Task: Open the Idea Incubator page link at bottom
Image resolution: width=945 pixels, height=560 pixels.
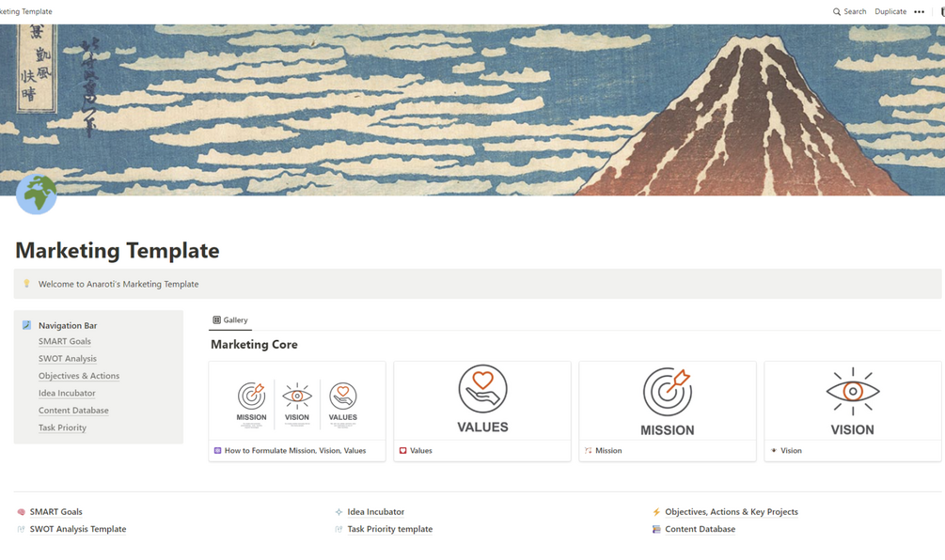Action: click(375, 512)
